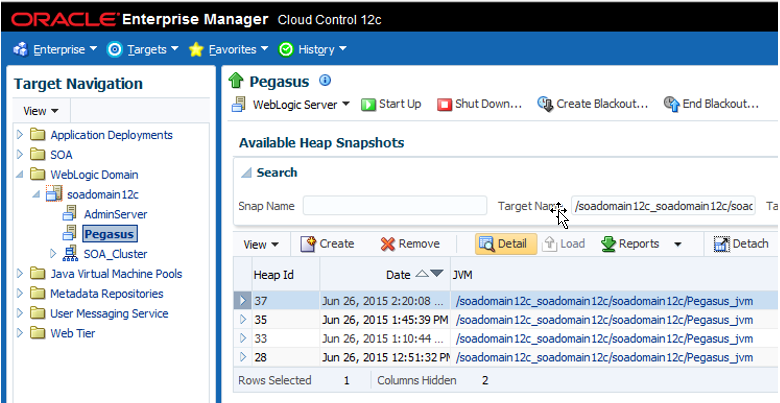Select User Messaging Service item
Viewport: 780px width, 403px height.
[109, 313]
